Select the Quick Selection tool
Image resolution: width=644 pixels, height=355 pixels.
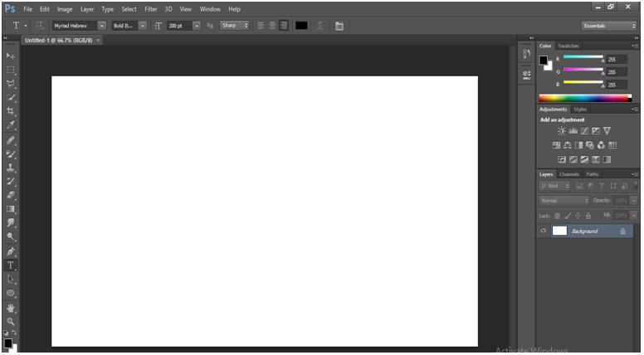pyautogui.click(x=11, y=97)
